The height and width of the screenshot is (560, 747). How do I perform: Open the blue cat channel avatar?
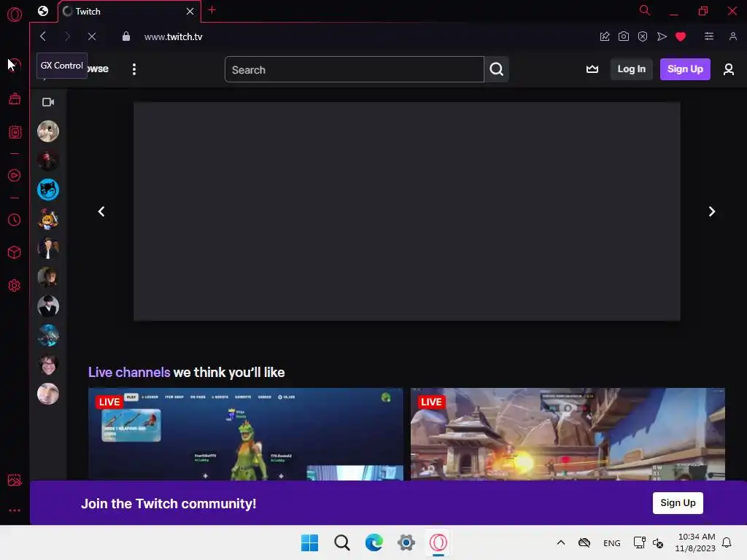coord(48,190)
